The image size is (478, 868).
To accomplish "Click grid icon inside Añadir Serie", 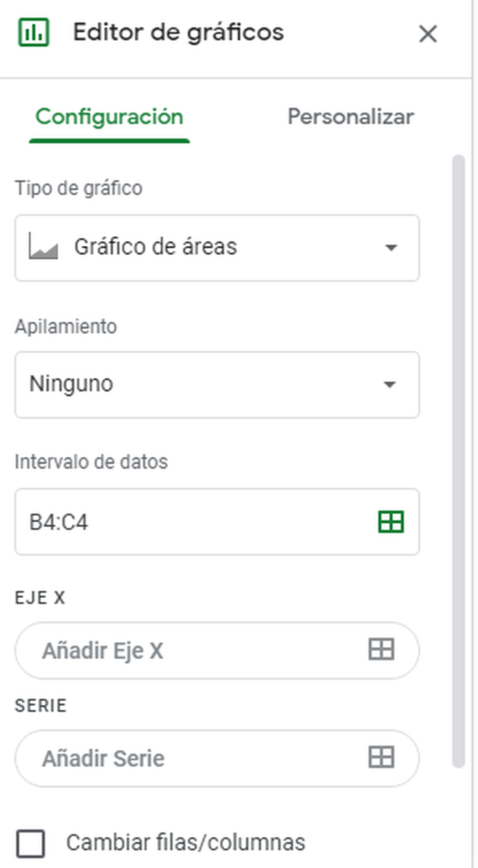I will 381,757.
